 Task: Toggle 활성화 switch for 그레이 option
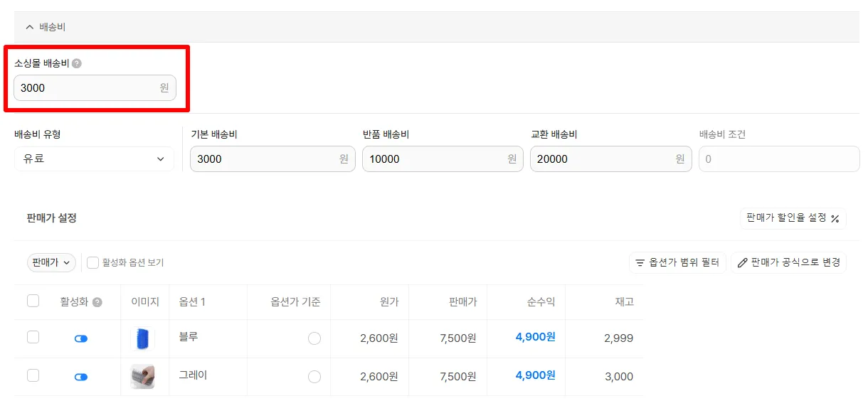tap(81, 377)
